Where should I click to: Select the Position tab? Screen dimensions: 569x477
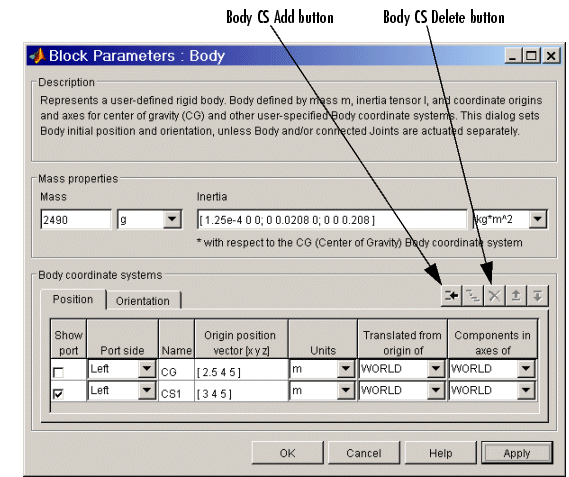(73, 299)
